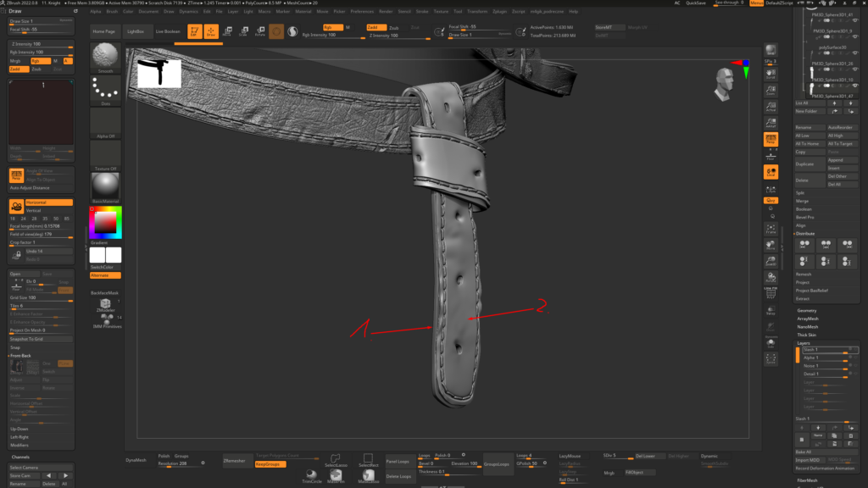This screenshot has width=868, height=488.
Task: Expand the NanoMesh subpalette
Action: point(808,327)
